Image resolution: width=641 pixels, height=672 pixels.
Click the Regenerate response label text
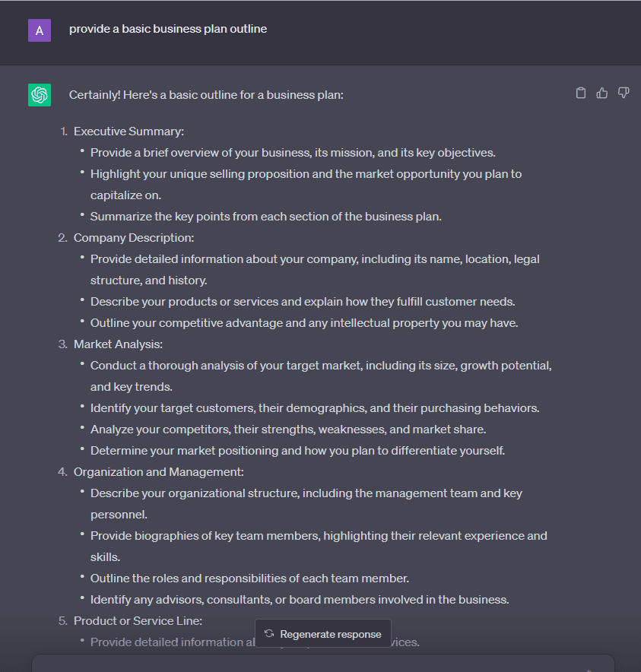330,632
